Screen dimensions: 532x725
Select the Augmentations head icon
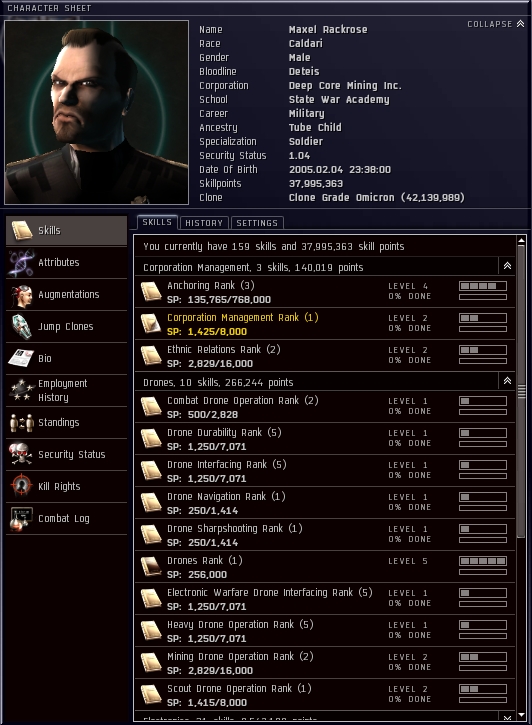pos(21,295)
